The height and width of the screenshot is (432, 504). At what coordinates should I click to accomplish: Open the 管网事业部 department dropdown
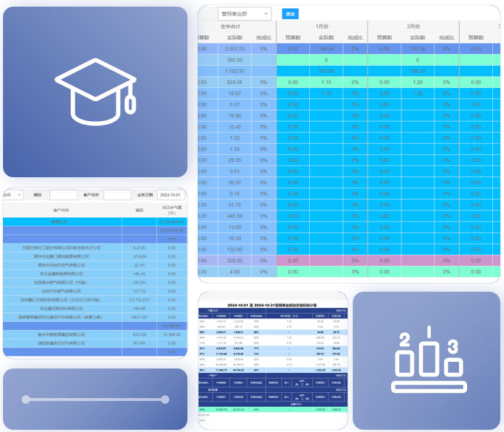(x=245, y=14)
